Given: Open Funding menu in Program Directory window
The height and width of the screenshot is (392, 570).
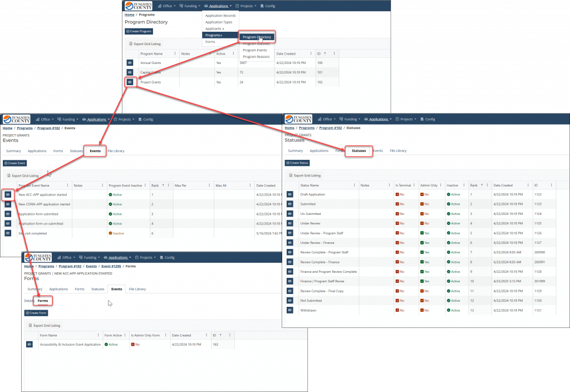Looking at the screenshot, I should pyautogui.click(x=190, y=6).
